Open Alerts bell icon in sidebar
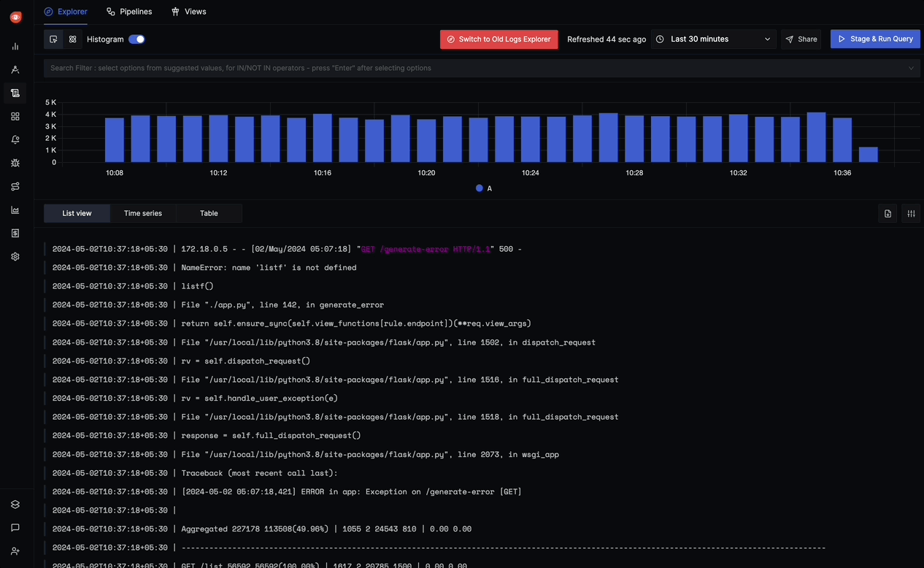 point(15,139)
